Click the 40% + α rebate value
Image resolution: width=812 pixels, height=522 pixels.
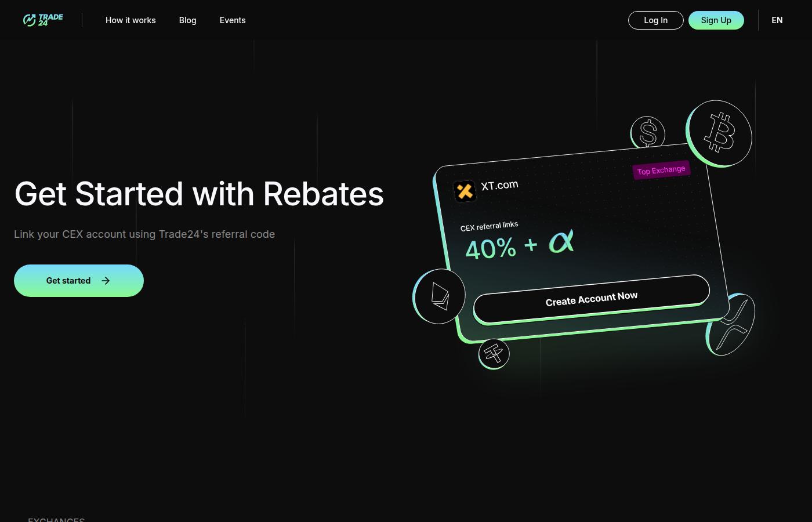coord(520,245)
